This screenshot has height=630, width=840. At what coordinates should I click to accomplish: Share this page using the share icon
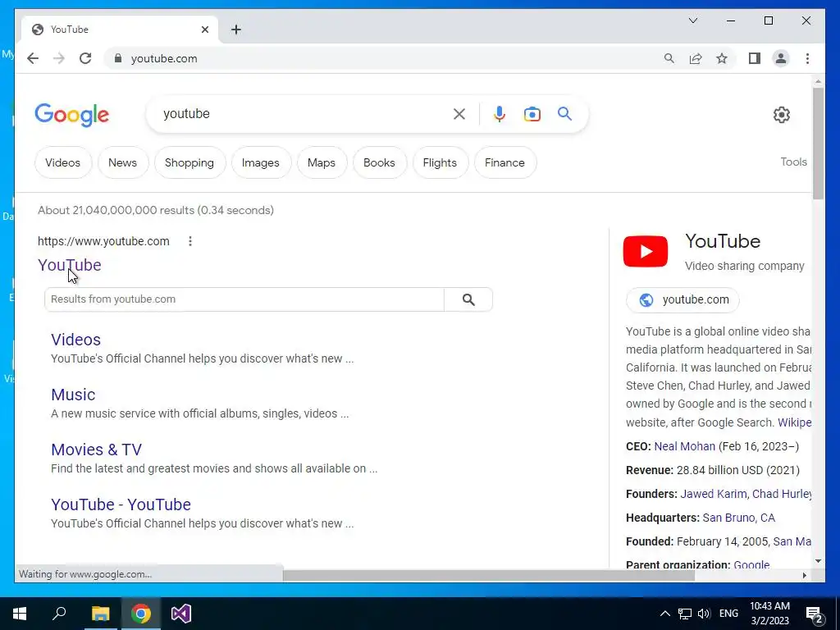coord(696,58)
